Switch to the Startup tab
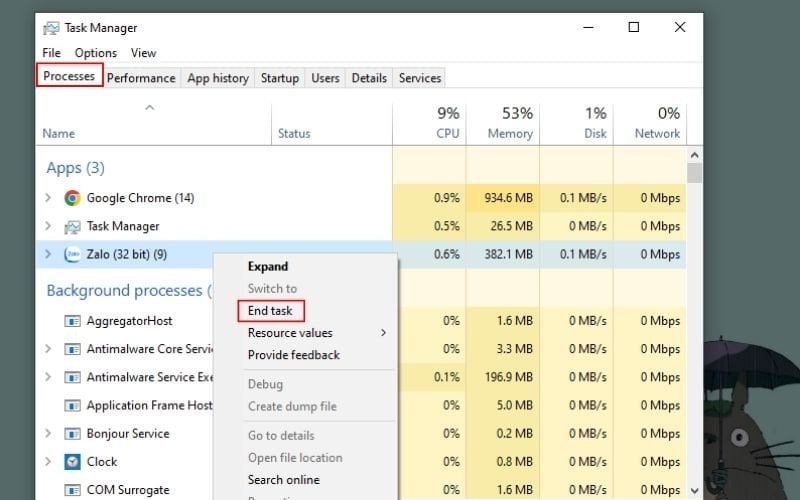 tap(280, 78)
